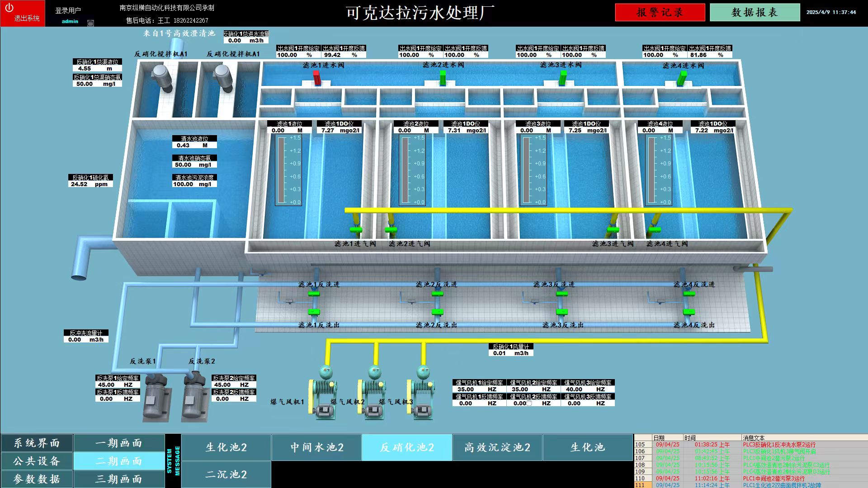This screenshot has height=488, width=868.
Task: Open the alarm records (报警记录) page
Action: tap(660, 13)
